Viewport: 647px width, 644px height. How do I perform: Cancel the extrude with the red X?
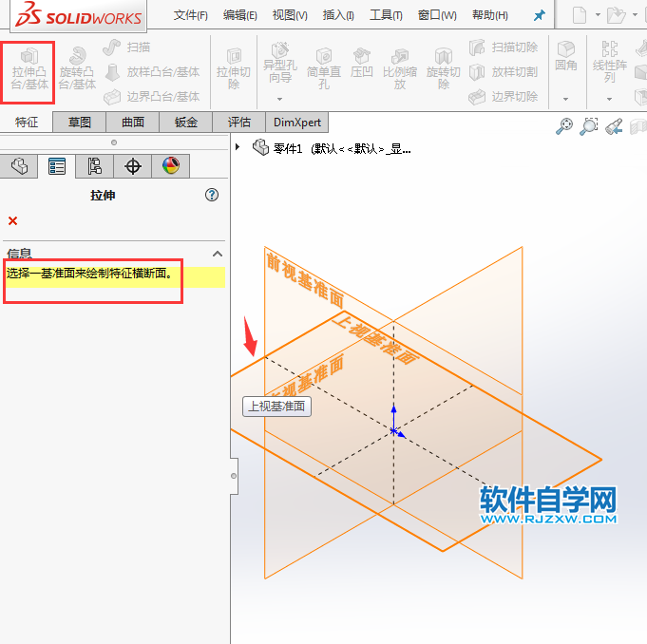tap(12, 220)
